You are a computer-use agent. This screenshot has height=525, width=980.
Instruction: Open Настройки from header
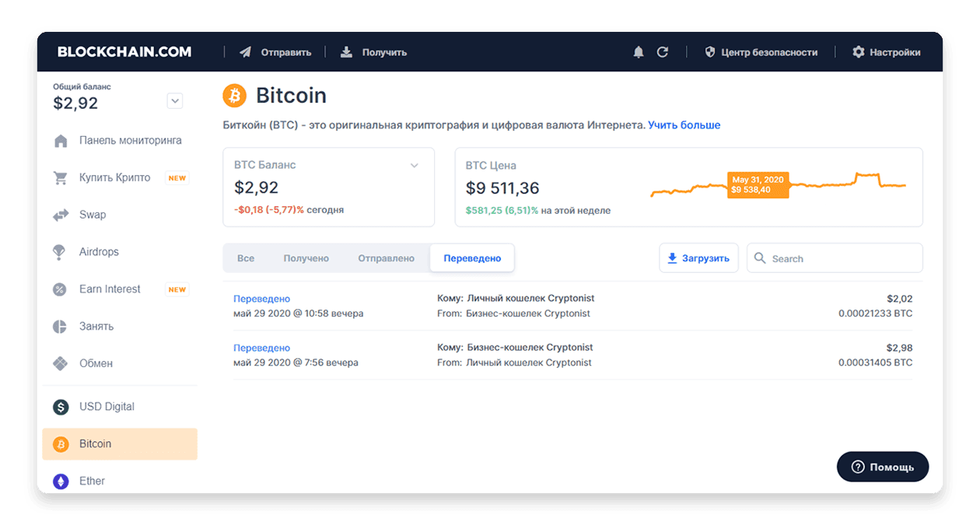tap(887, 52)
